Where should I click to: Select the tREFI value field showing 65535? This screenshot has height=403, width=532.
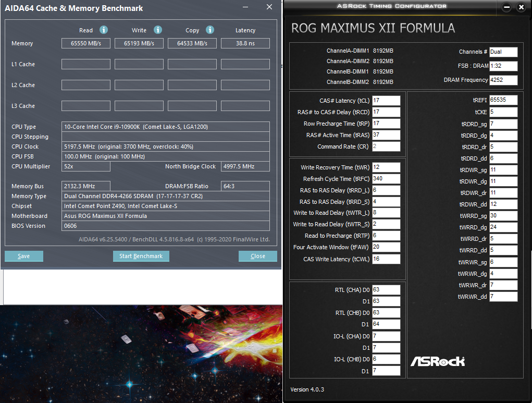tap(503, 99)
